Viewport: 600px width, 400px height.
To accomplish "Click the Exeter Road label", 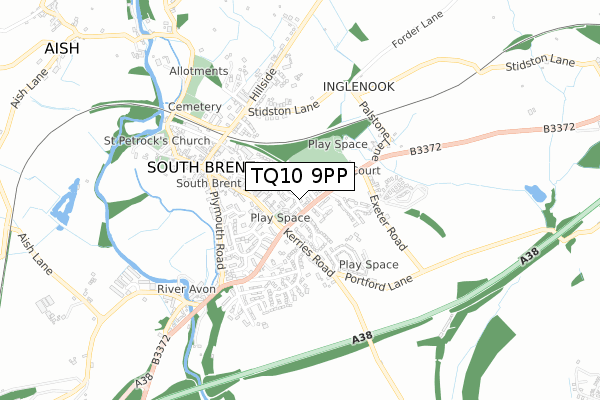I will [387, 223].
